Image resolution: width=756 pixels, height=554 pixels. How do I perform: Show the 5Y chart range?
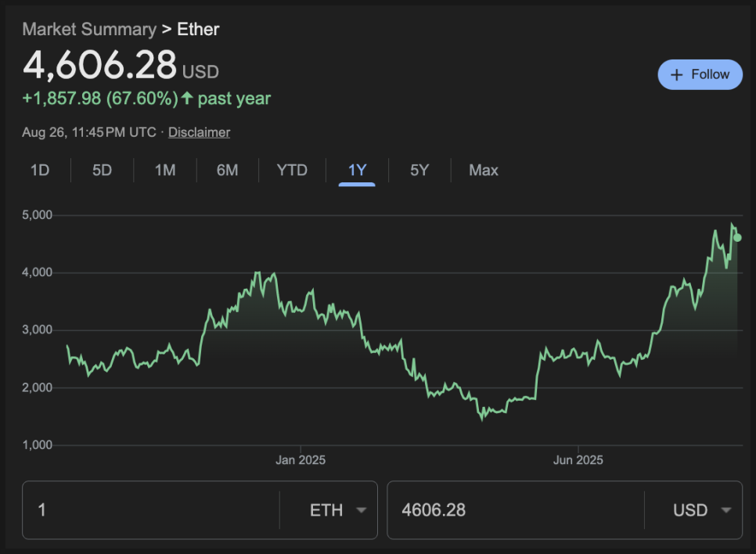click(x=419, y=171)
